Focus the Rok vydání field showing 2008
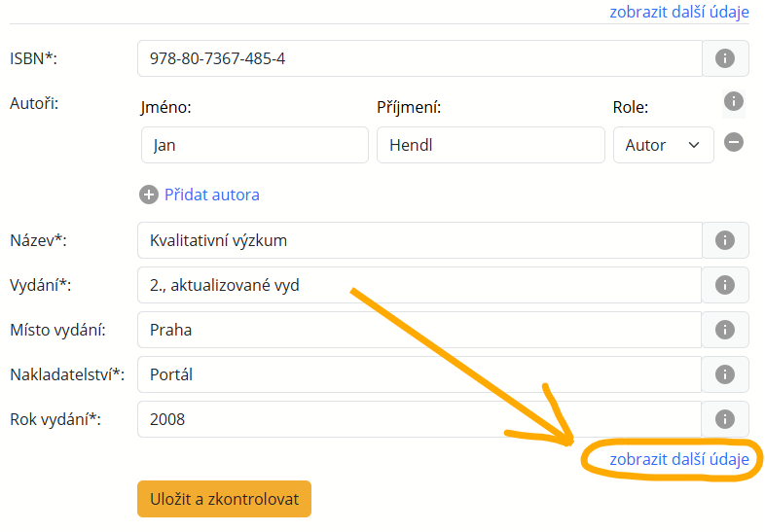 point(419,419)
